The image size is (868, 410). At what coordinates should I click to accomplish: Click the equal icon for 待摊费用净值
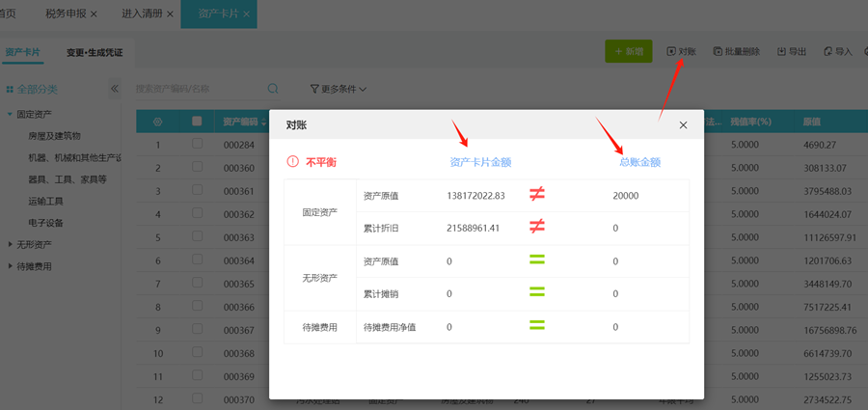pos(537,326)
